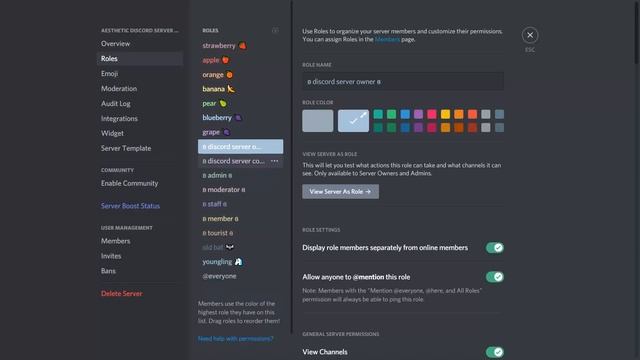Close server settings with the X button

tap(530, 35)
